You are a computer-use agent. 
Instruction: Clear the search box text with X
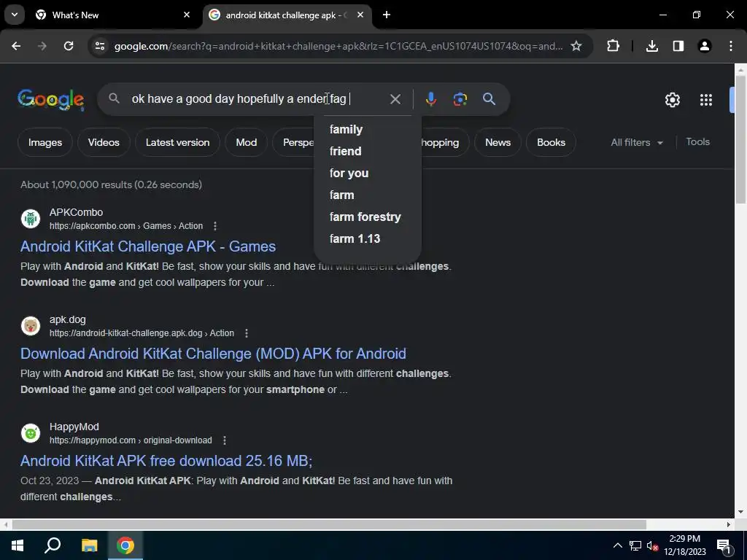(395, 99)
